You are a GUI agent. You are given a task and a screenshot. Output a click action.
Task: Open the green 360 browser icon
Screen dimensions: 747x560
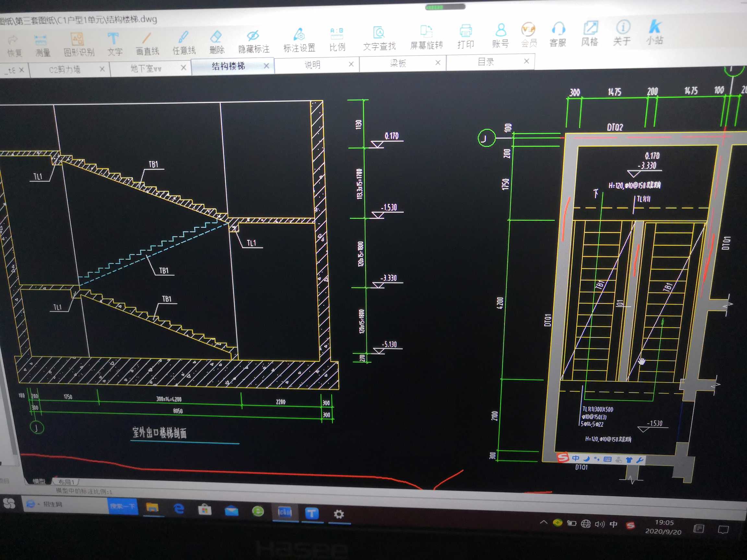point(258,511)
